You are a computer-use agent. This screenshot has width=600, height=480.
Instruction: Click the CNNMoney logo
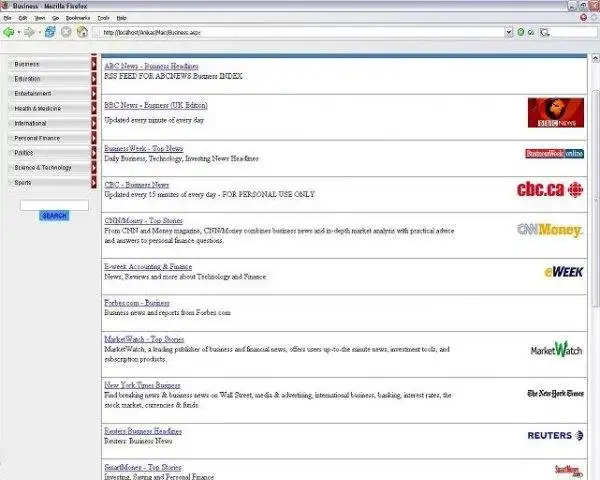[x=549, y=230]
